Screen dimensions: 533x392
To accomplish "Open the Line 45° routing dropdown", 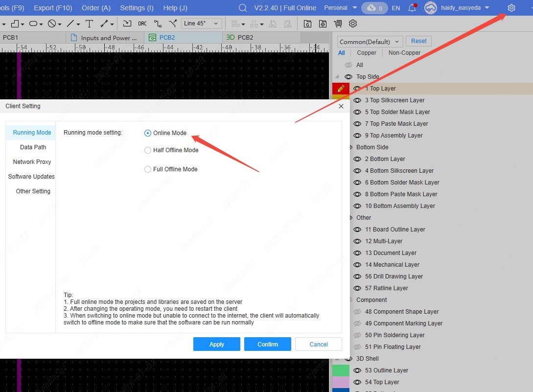I will [x=202, y=23].
